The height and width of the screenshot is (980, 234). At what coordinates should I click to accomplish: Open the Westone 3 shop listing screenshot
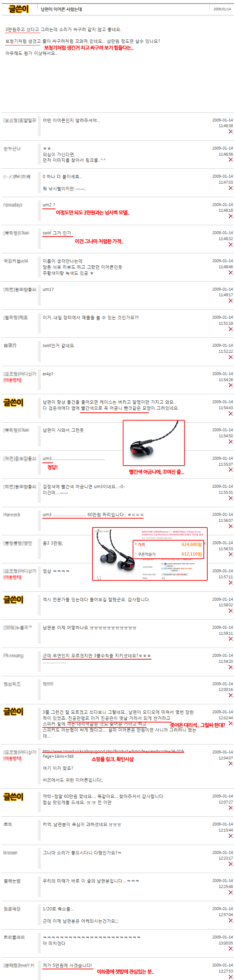(150, 554)
